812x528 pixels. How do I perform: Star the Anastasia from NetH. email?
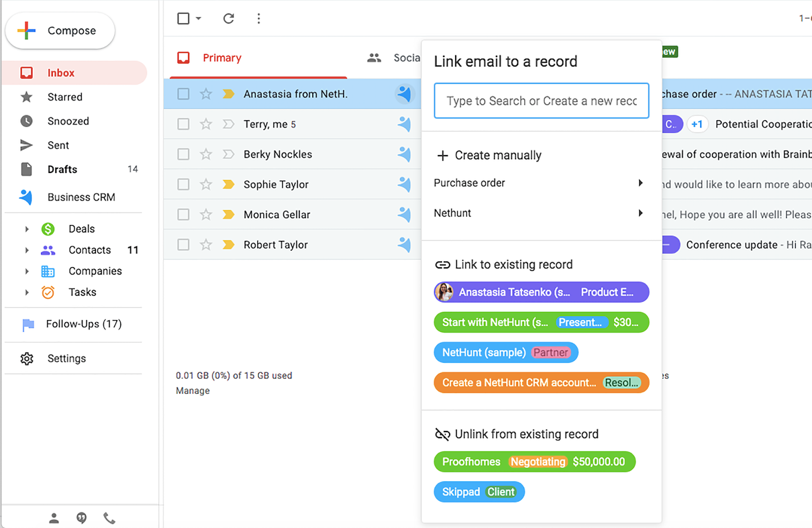[x=206, y=94]
